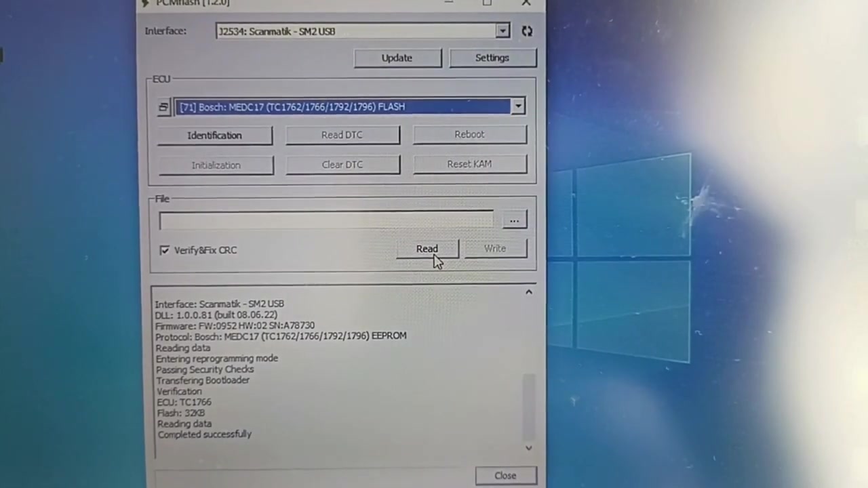Click the file path input field
Image resolution: width=868 pixels, height=488 pixels.
[326, 220]
